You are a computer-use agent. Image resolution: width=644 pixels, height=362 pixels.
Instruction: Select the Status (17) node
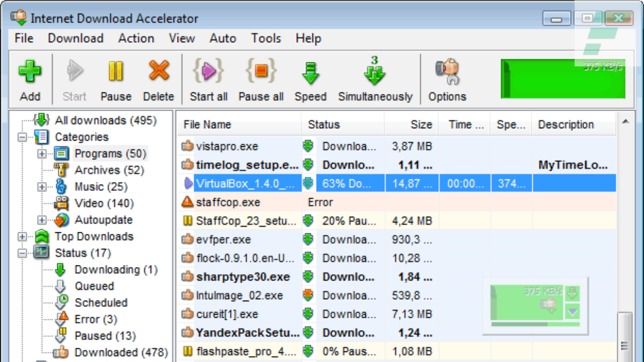click(83, 253)
